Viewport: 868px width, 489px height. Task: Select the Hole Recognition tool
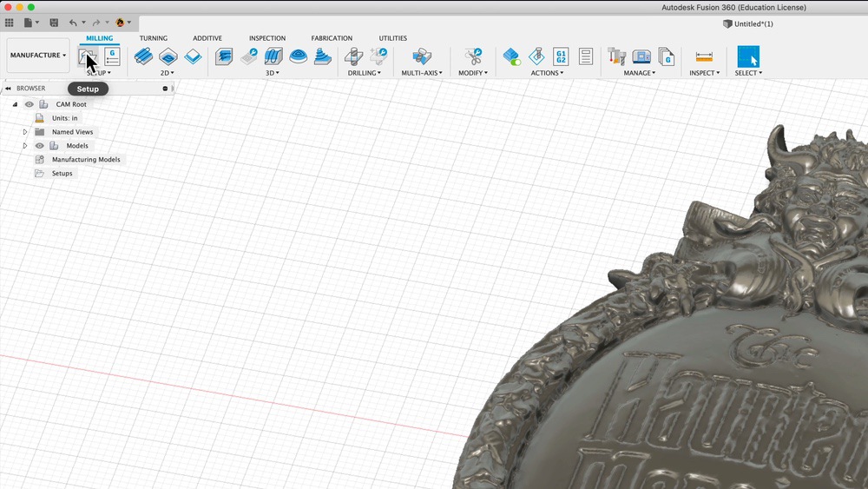coord(378,56)
